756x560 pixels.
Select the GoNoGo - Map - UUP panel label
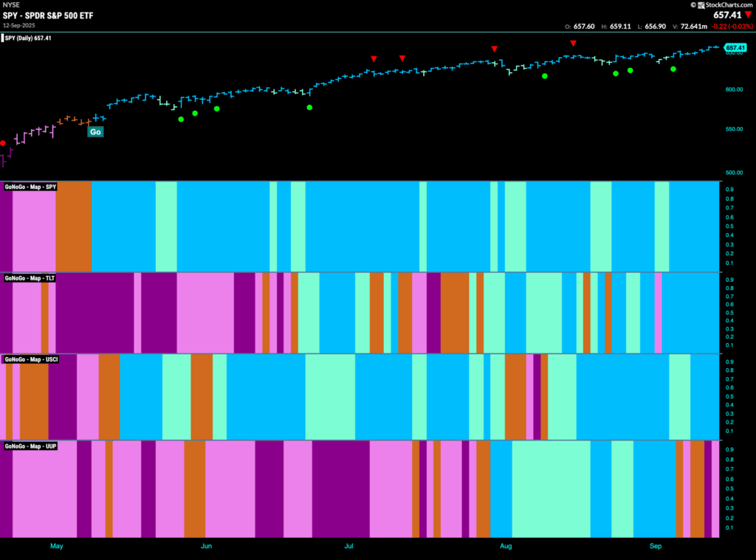[x=31, y=446]
